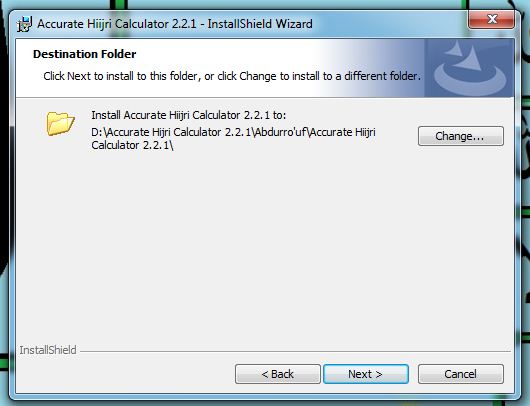The height and width of the screenshot is (406, 530).
Task: Click the InstallShield label at bottom
Action: (x=48, y=350)
